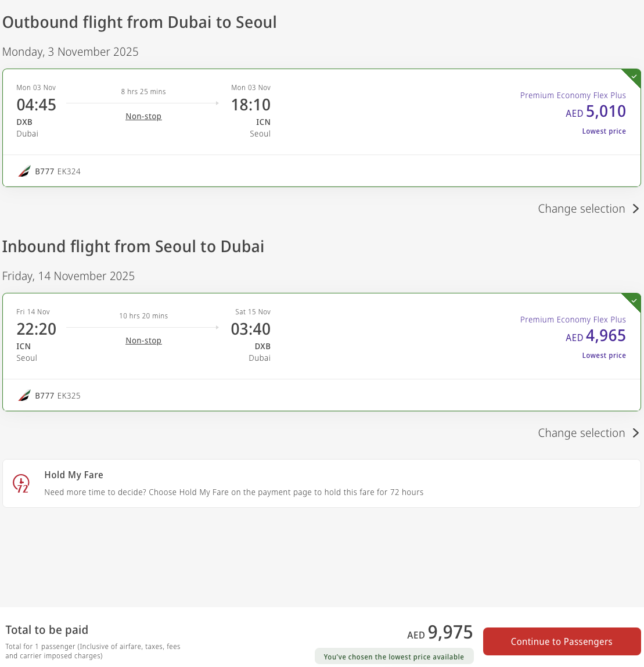Click the chevron arrow beside outbound Change selection
The width and height of the screenshot is (644, 667).
[x=635, y=209]
